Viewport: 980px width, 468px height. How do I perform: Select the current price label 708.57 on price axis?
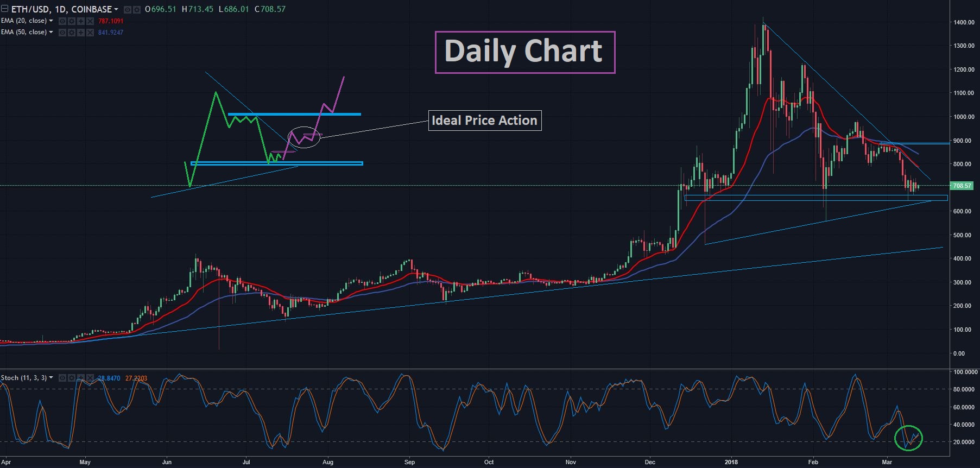click(x=962, y=186)
